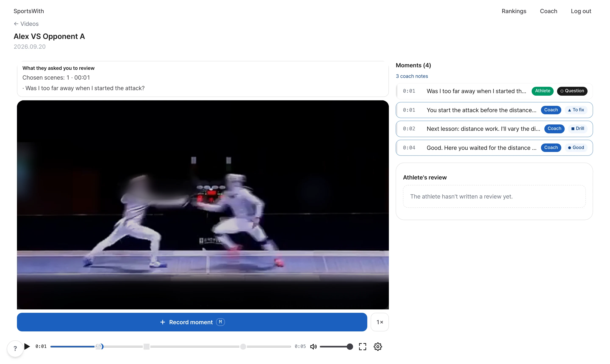Click 'The athlete hasn't written a review yet.'

tap(461, 196)
